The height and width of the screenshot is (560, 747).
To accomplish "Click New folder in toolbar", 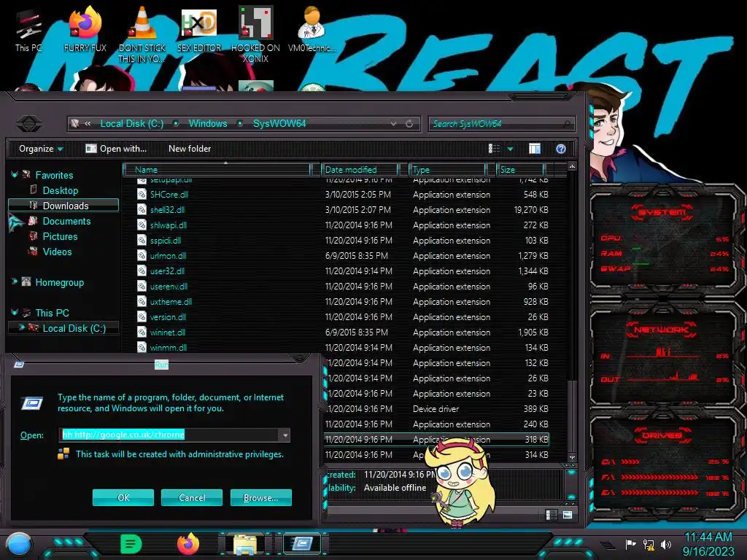I will (x=190, y=149).
